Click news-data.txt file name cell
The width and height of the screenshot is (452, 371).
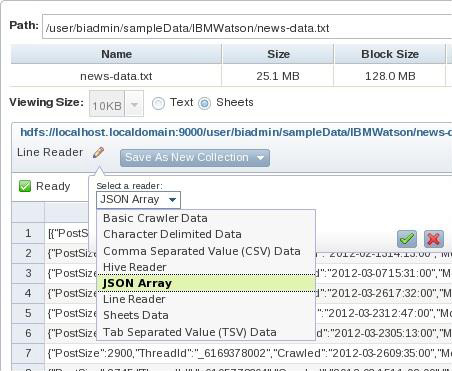[116, 76]
